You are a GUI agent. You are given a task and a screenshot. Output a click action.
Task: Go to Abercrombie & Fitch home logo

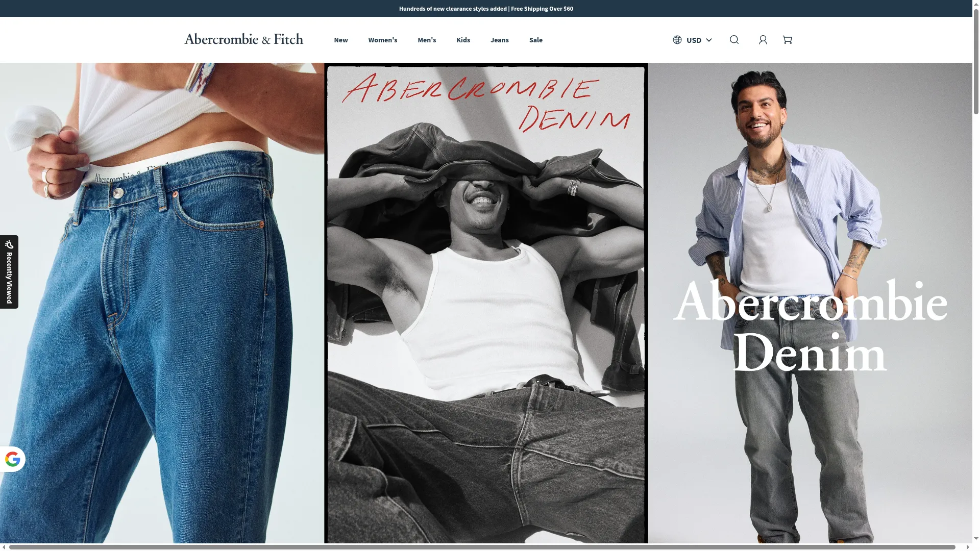(243, 39)
